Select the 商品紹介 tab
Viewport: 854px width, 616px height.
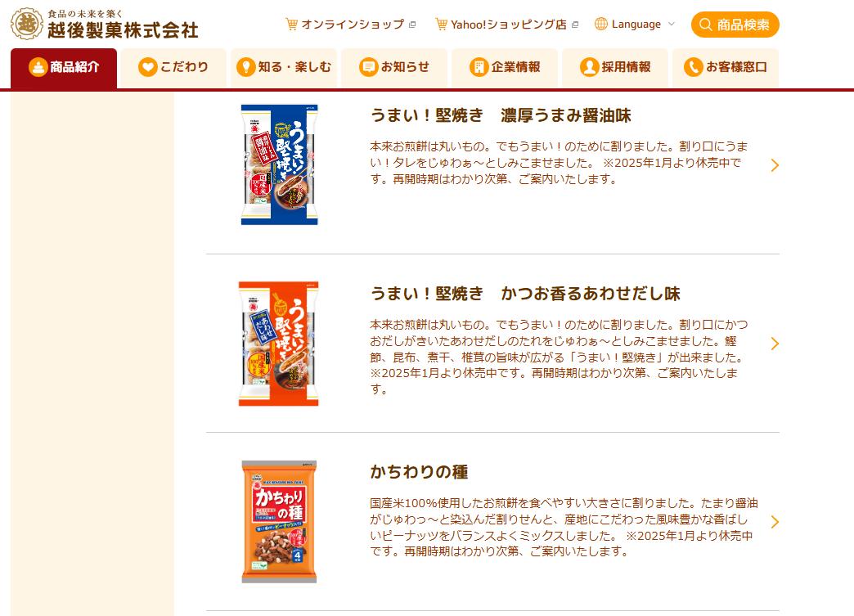click(x=64, y=68)
